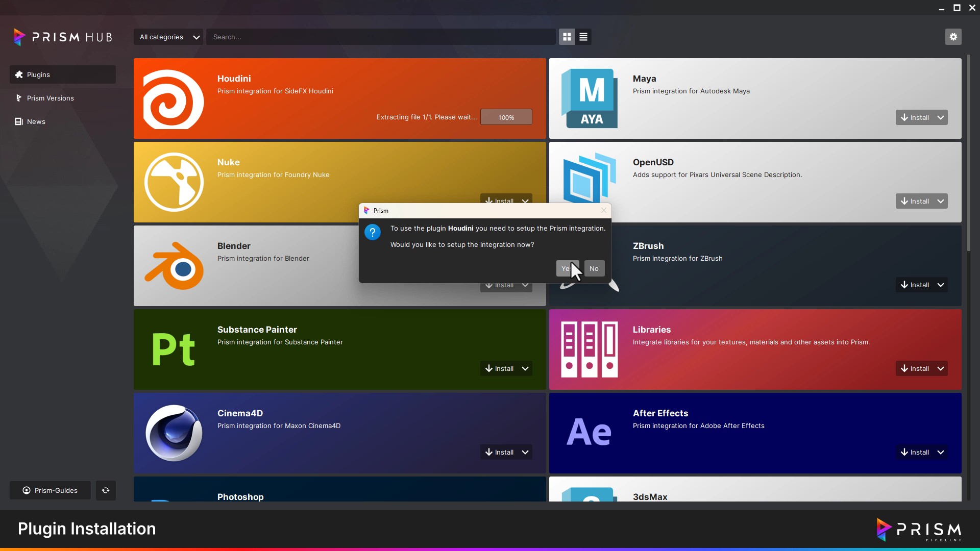
Task: Switch to grid view layout
Action: point(567,37)
